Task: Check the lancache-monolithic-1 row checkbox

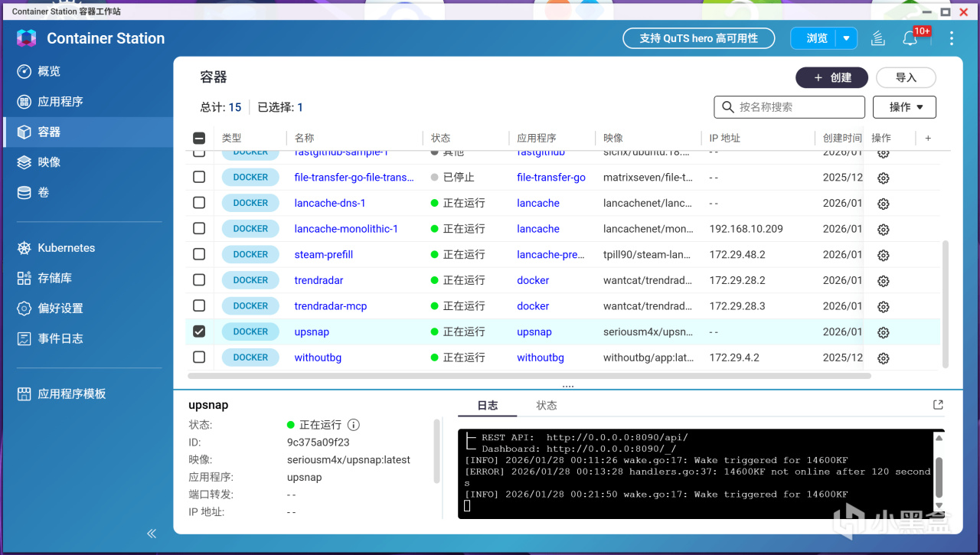Action: point(199,228)
